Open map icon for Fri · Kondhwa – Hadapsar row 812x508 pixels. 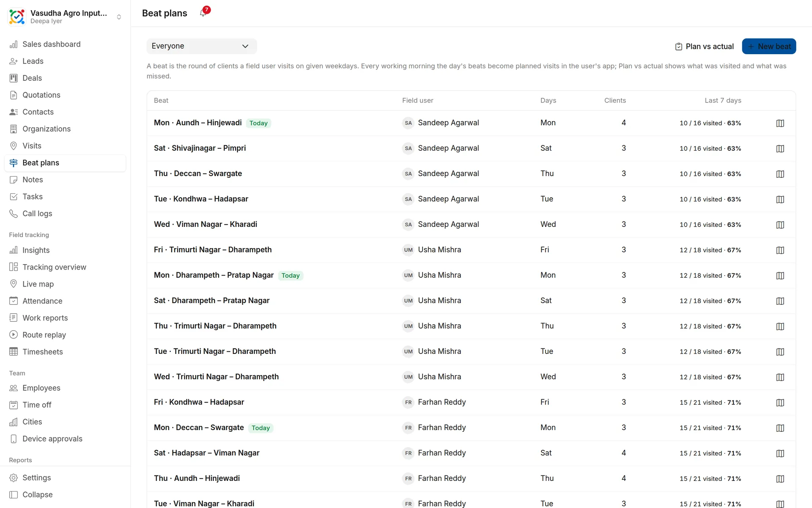(x=780, y=403)
